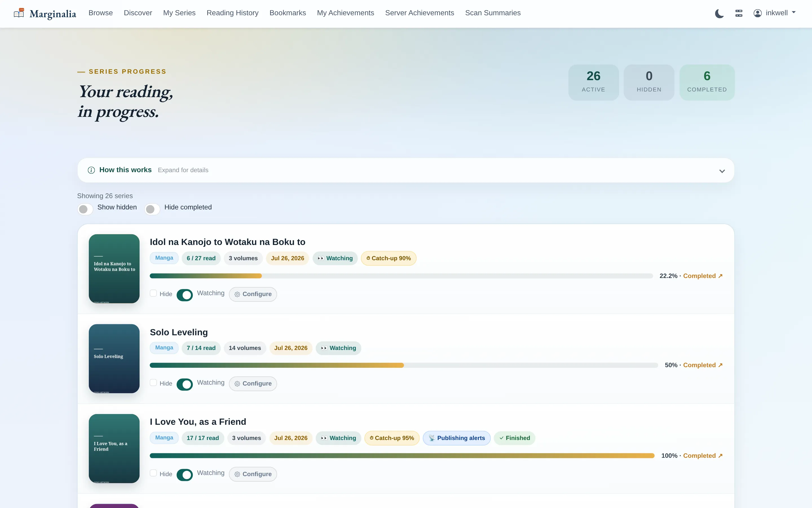Click Manga tag on Solo Leveling
This screenshot has height=508, width=812.
(164, 348)
